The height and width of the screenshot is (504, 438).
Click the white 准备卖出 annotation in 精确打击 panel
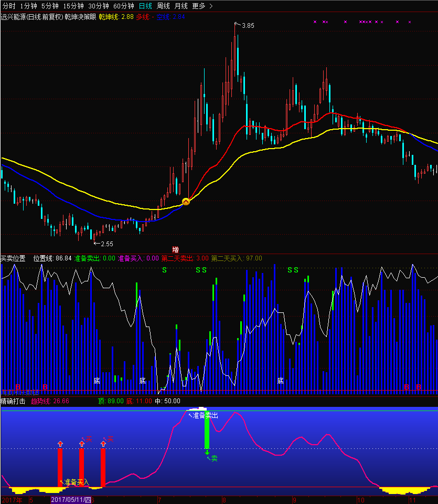[x=205, y=416]
